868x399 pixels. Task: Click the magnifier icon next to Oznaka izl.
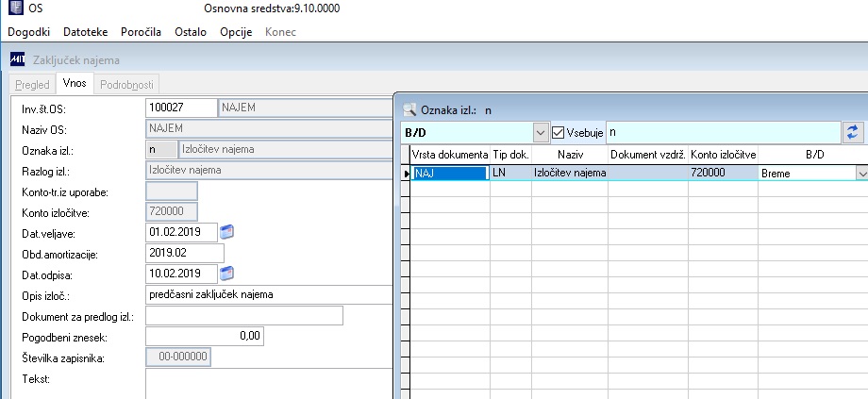tap(409, 110)
